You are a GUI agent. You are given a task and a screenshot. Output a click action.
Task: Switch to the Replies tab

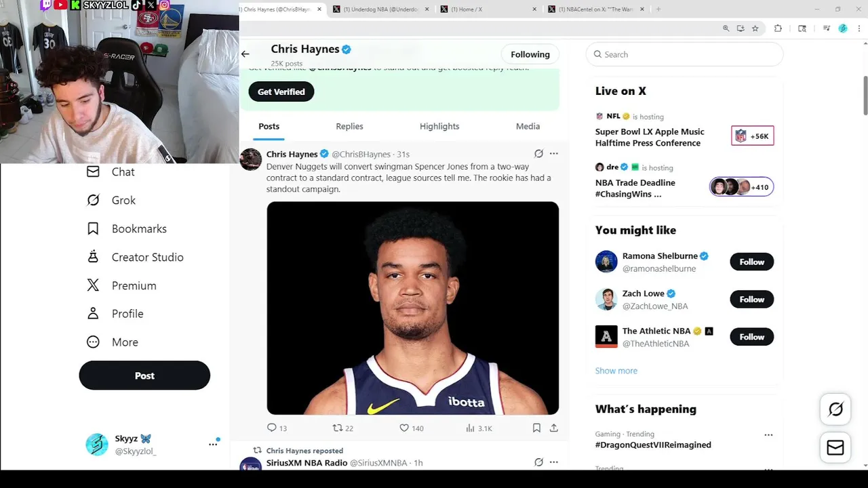point(349,127)
